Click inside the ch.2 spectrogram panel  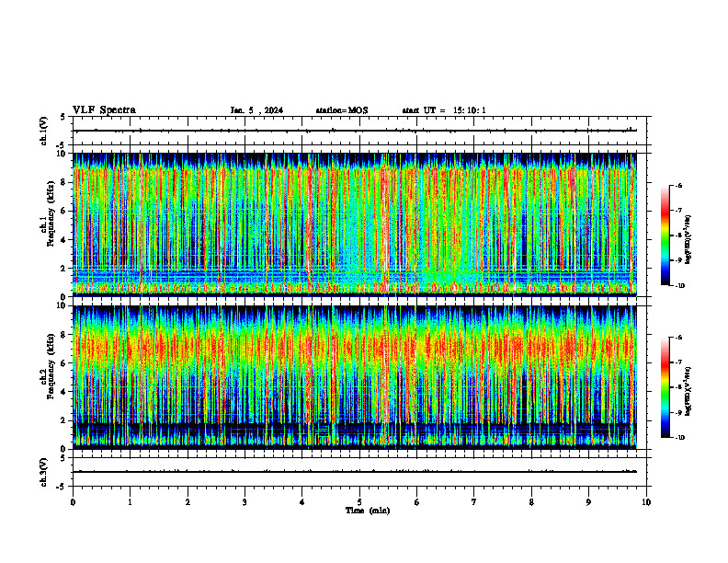click(355, 377)
